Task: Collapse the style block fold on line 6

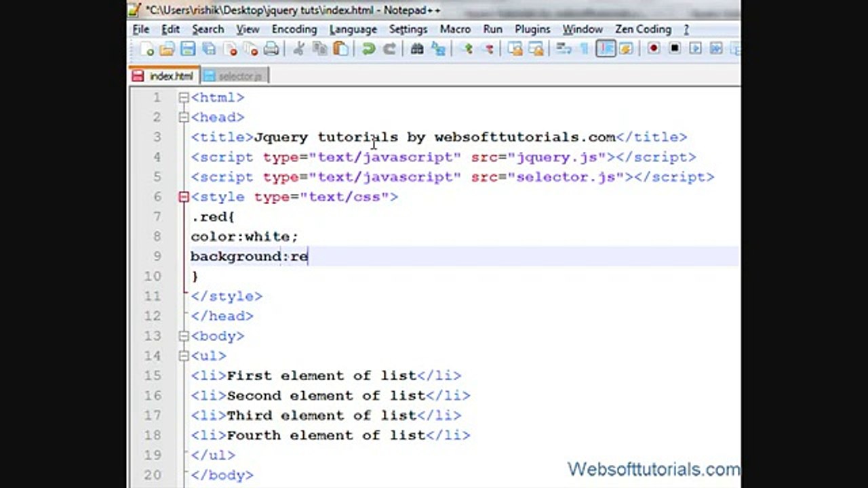Action: 184,197
